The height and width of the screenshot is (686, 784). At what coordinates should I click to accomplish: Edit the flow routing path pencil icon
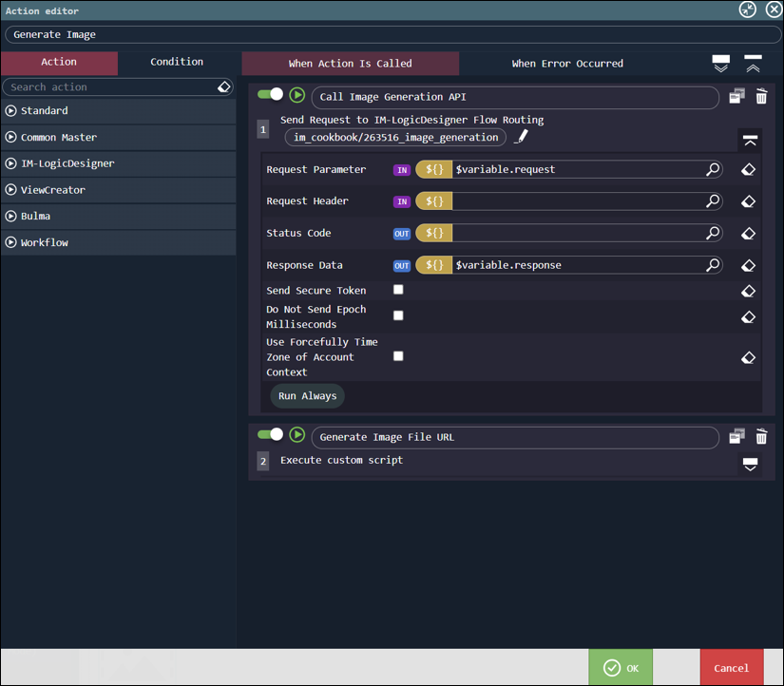(521, 137)
